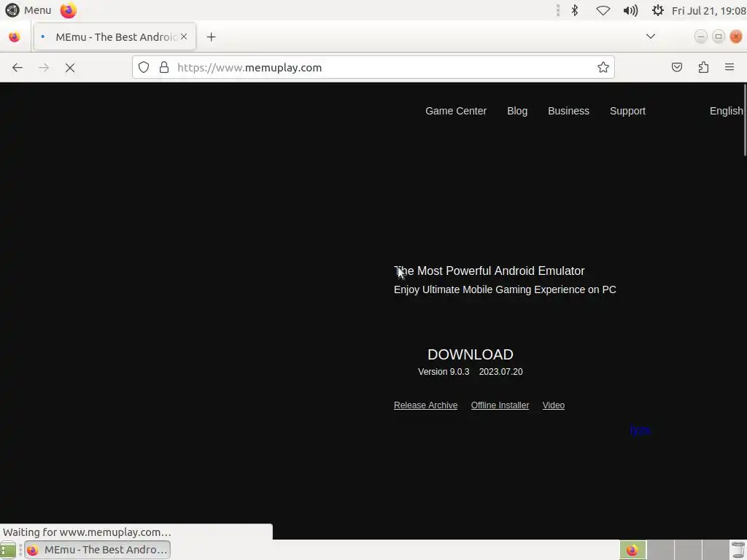
Task: Open the Business link
Action: [568, 111]
